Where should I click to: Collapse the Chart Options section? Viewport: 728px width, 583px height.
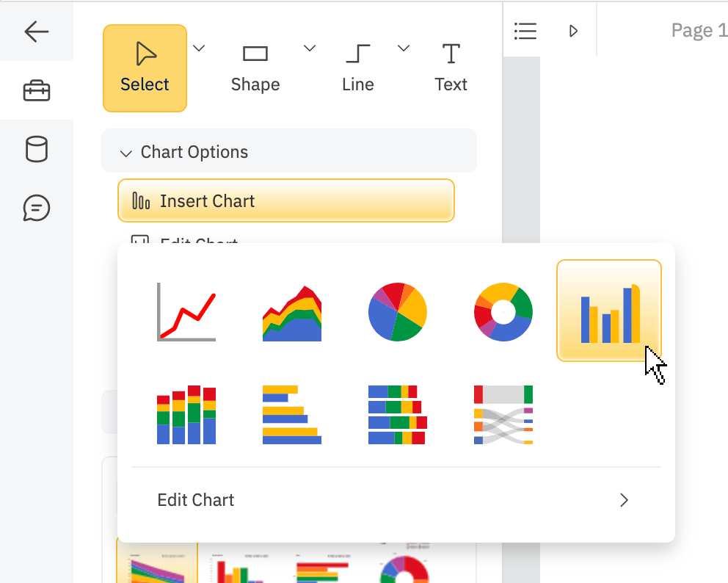click(x=125, y=152)
